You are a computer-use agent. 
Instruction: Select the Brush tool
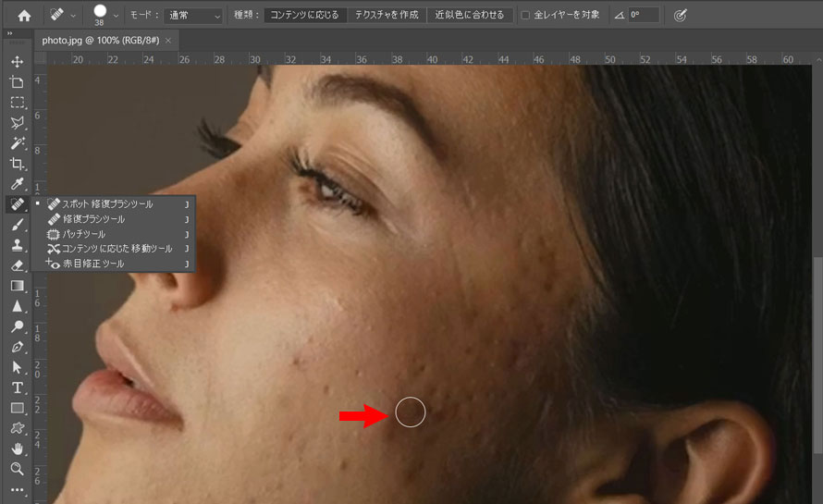click(17, 225)
